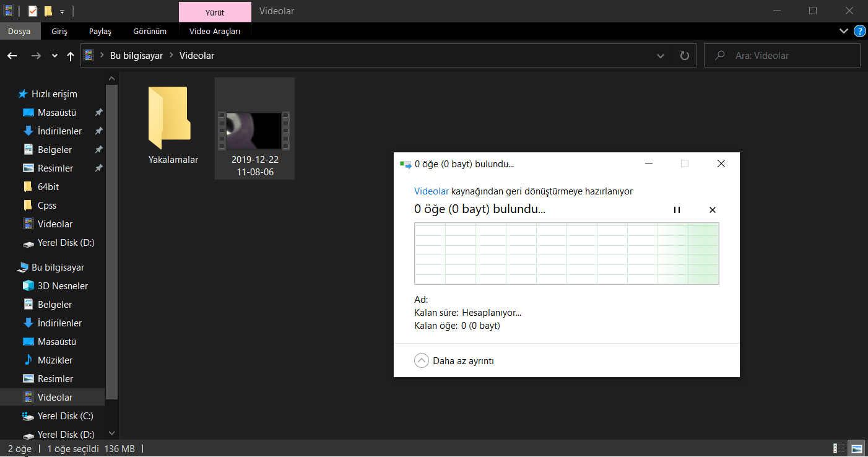Screen dimensions: 868x457
Task: Click the Videos location icon in address bar
Action: coord(90,55)
